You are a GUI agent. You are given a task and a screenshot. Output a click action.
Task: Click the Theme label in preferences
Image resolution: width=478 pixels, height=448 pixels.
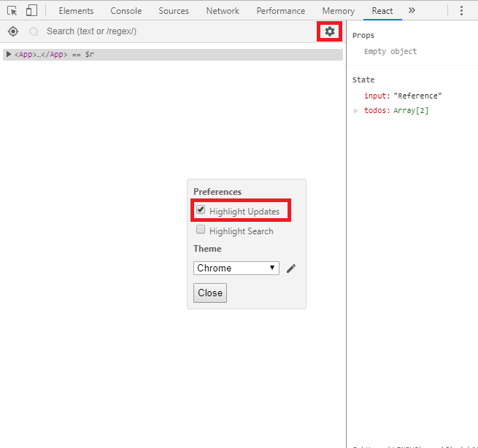[x=207, y=249]
